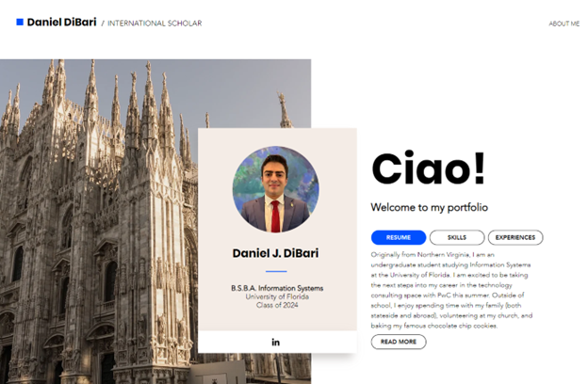Click the Ciao! headline
Image resolution: width=588 pixels, height=384 pixels.
428,168
